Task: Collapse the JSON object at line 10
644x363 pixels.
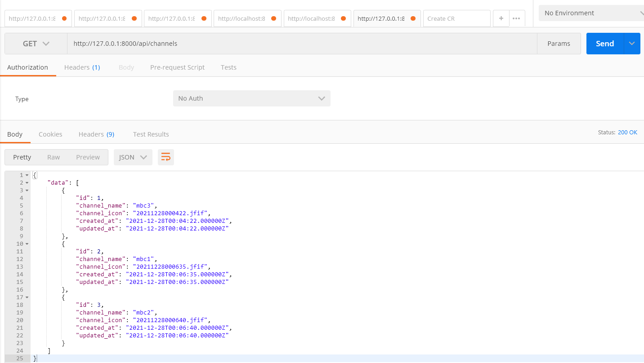Action: point(26,243)
